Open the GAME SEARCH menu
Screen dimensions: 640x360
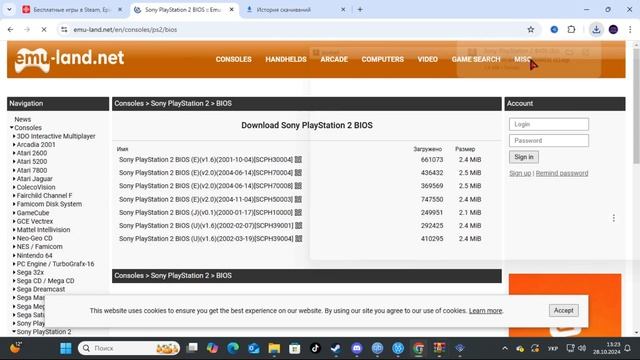point(476,59)
